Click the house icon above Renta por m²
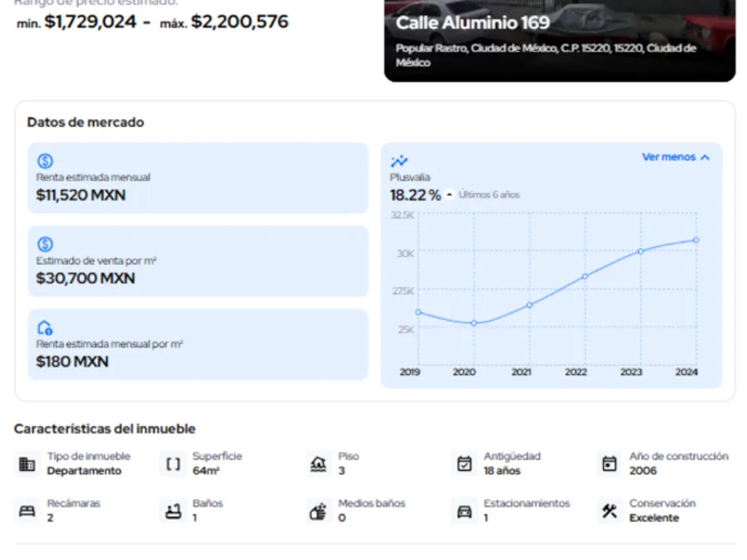747x560 pixels. pos(45,328)
